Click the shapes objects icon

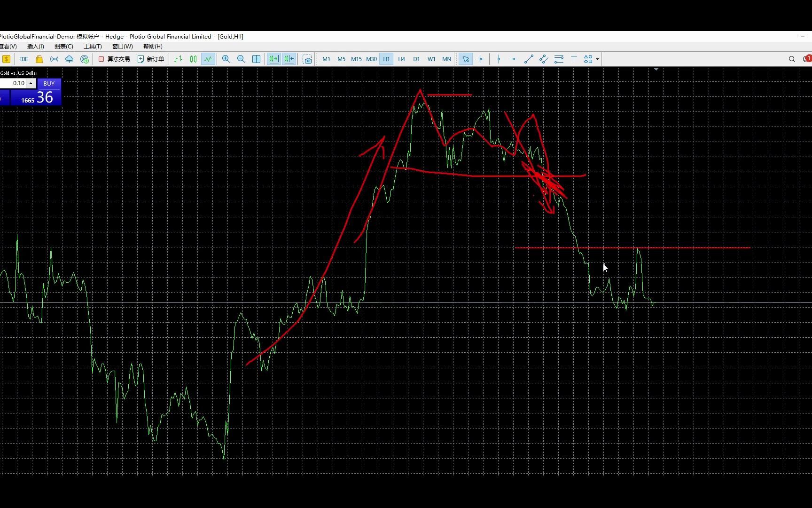588,59
